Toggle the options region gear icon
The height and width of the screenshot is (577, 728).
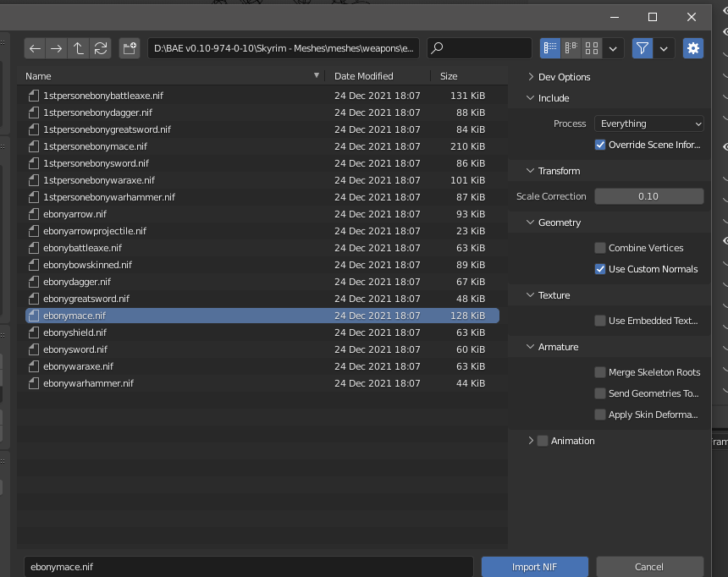693,48
